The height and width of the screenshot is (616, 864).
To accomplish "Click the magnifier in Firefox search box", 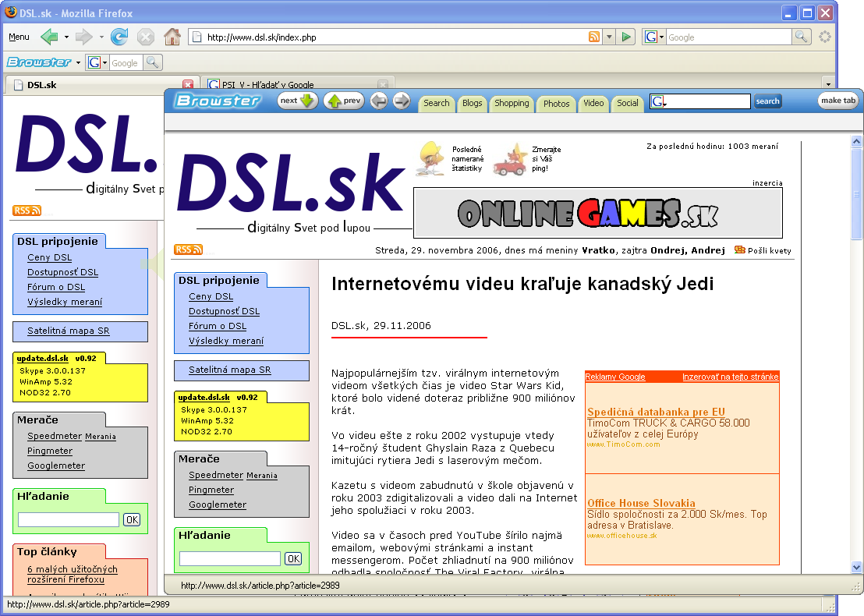I will click(801, 37).
